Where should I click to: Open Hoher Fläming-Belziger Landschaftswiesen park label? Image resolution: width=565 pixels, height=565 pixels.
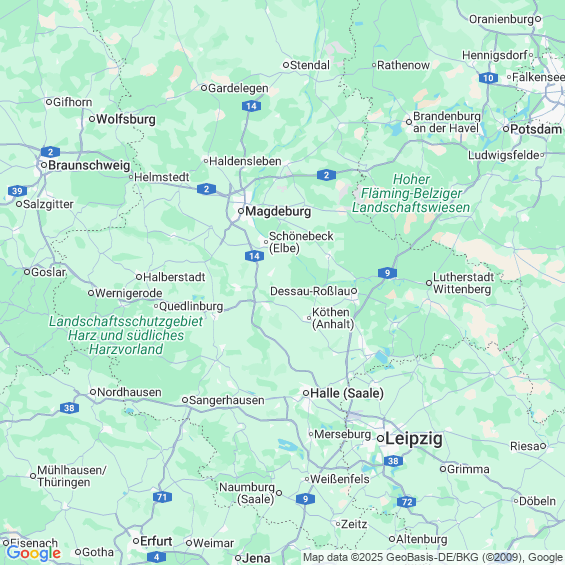pos(411,193)
